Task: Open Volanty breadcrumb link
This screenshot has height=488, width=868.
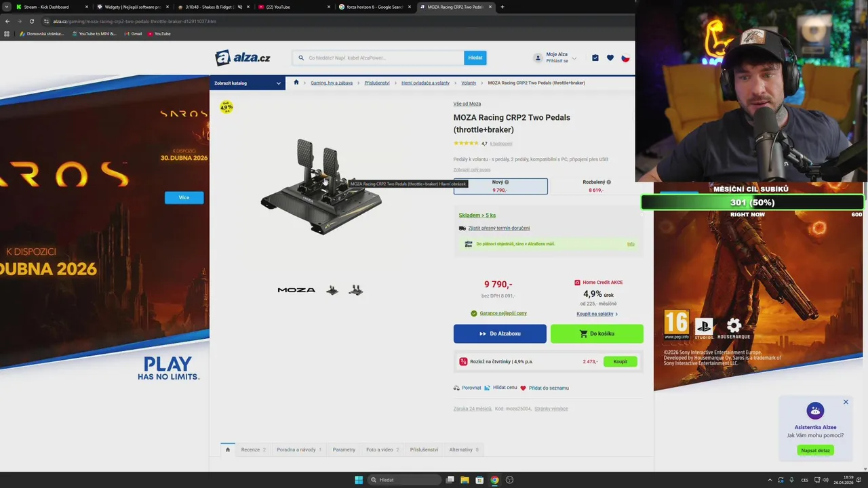Action: (469, 83)
